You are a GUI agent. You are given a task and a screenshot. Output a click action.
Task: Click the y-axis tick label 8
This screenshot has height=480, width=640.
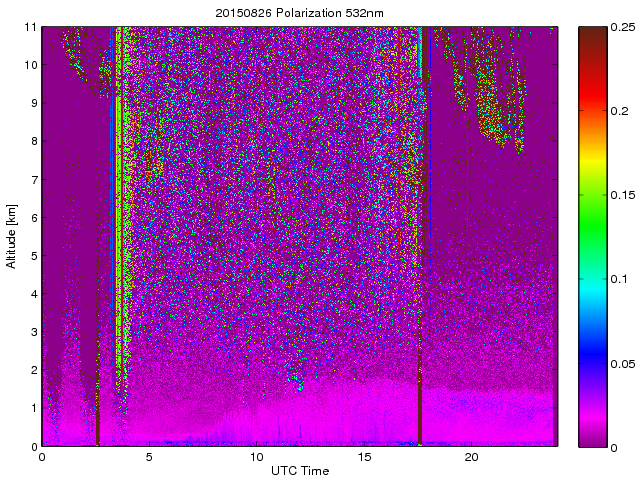click(x=33, y=141)
